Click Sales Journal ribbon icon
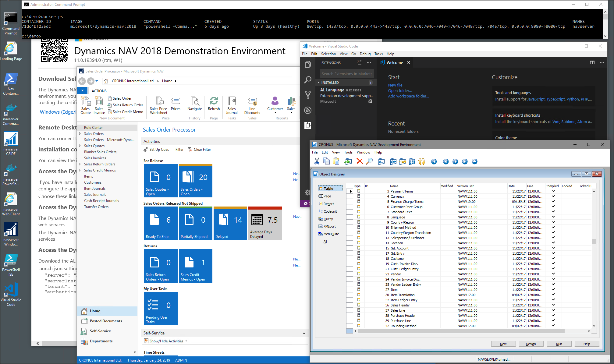 pos(232,105)
